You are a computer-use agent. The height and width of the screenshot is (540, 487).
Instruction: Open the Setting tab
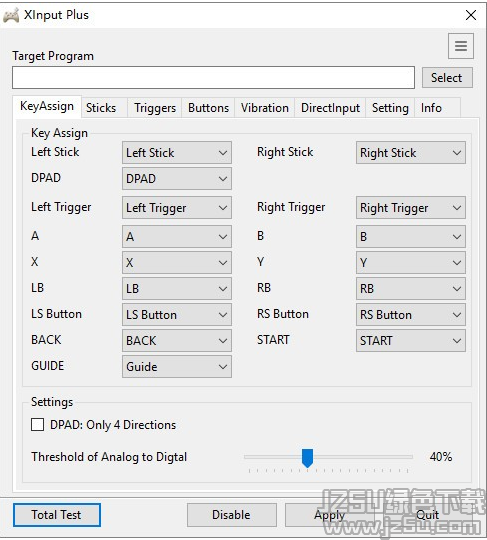coord(390,108)
